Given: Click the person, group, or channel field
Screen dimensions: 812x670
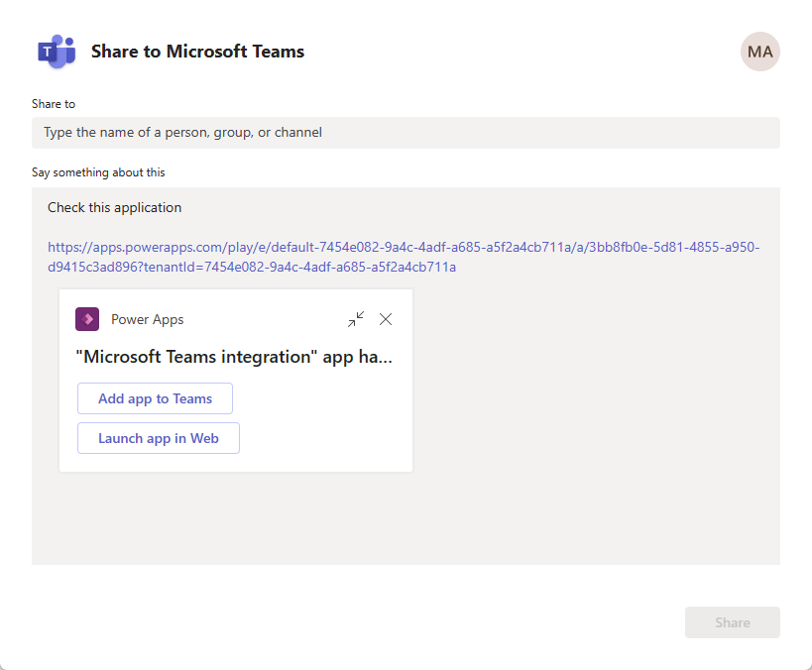Looking at the screenshot, I should pyautogui.click(x=406, y=133).
